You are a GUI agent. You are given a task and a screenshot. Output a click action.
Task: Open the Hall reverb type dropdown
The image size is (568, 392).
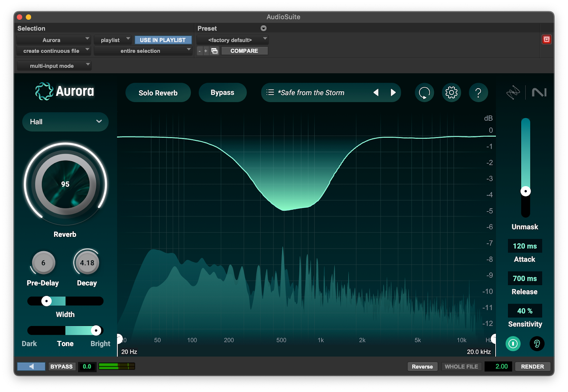pos(65,122)
